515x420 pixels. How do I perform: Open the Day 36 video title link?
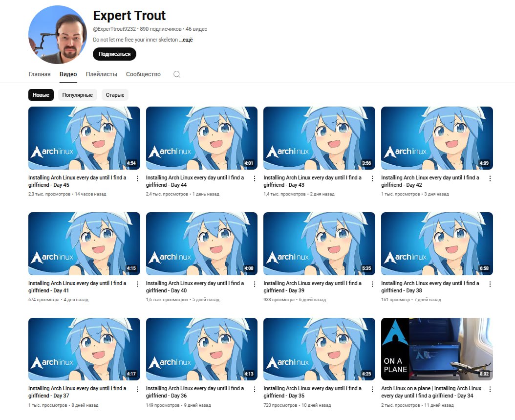click(194, 392)
